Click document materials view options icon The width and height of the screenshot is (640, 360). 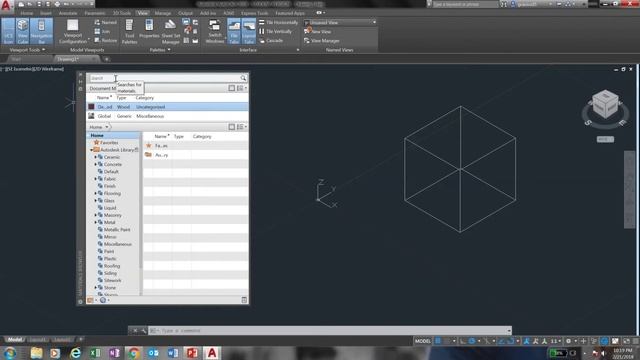(242, 88)
